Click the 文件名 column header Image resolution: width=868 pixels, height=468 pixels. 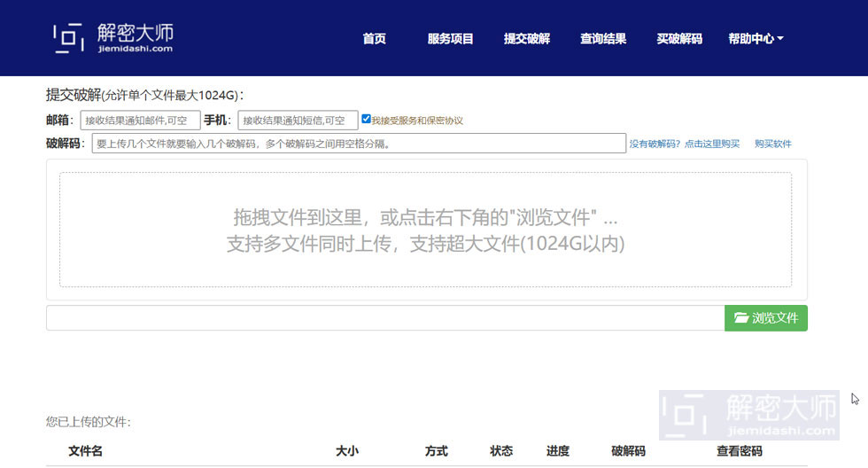coord(85,451)
